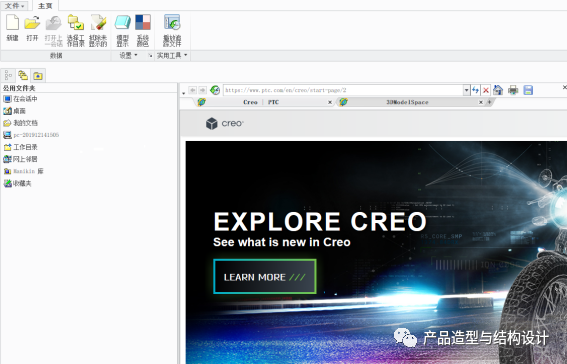Open the URL address history dropdown arrow
The height and width of the screenshot is (364, 567).
466,90
